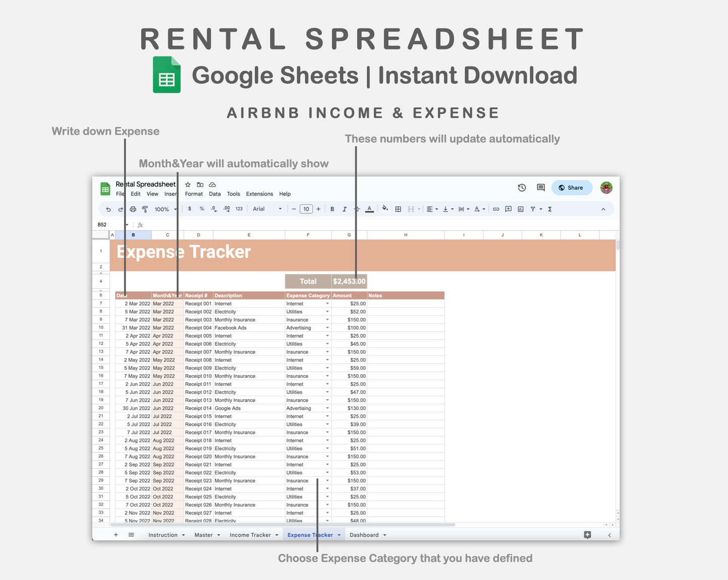Click the Create a filter icon
This screenshot has width=728, height=580.
tap(533, 208)
